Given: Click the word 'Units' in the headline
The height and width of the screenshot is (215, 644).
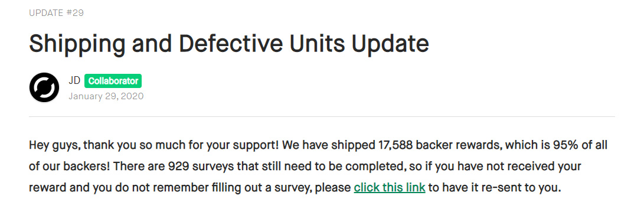Looking at the screenshot, I should pos(318,44).
